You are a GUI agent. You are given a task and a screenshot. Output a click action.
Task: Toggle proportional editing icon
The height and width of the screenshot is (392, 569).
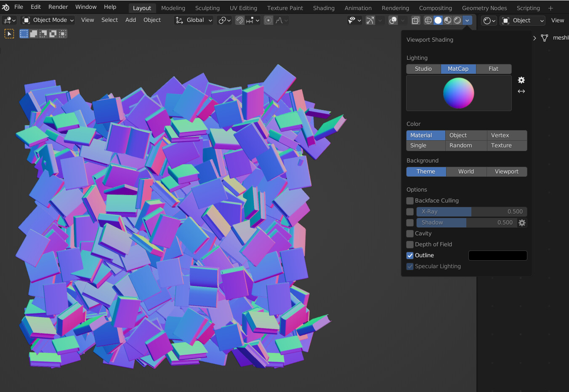(x=268, y=20)
